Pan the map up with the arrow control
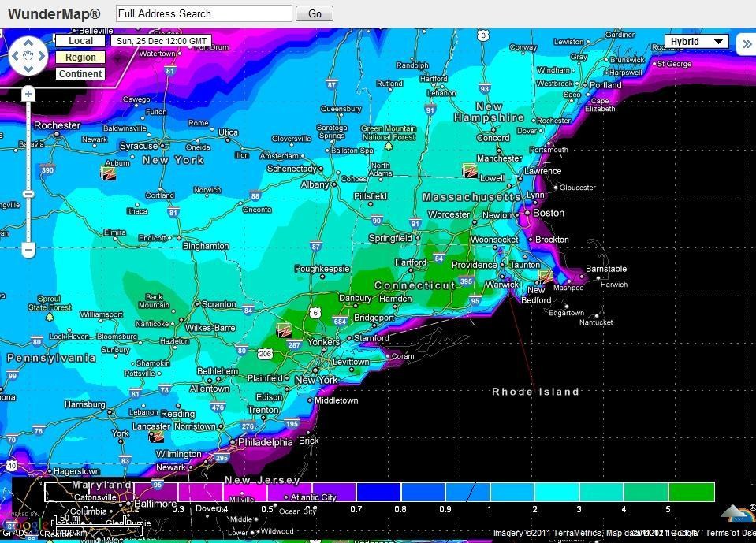The image size is (756, 543). pos(28,43)
